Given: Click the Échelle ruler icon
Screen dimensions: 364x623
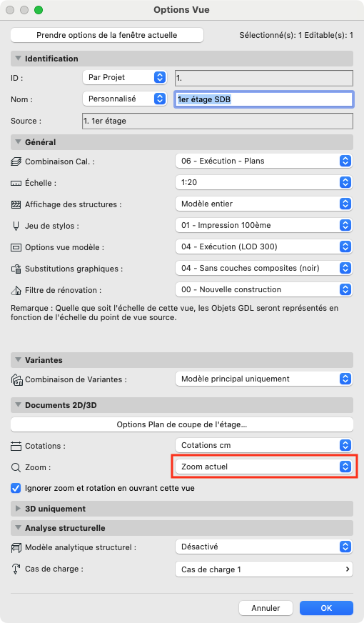Looking at the screenshot, I should coord(16,183).
